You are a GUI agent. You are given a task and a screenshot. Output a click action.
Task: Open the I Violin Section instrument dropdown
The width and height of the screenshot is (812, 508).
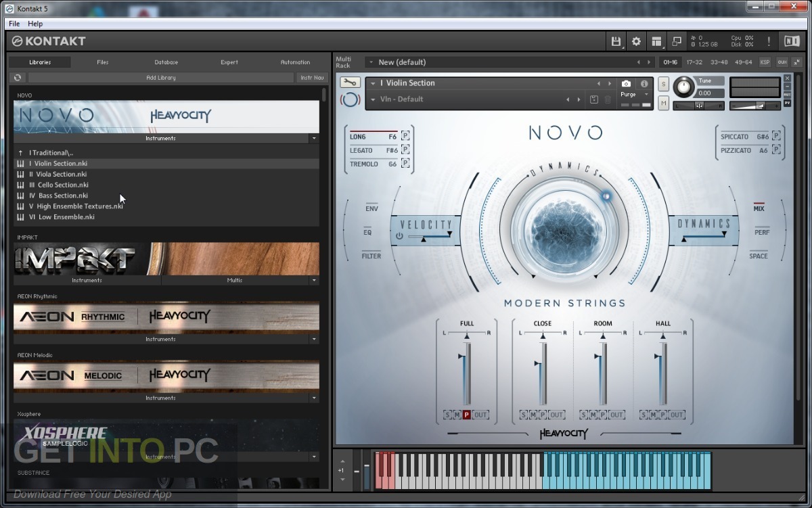pos(373,83)
